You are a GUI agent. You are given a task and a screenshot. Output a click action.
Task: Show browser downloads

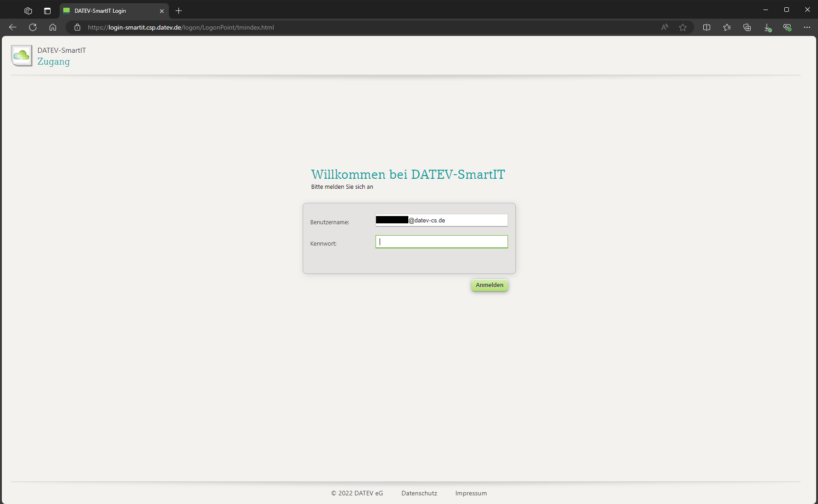pos(767,27)
